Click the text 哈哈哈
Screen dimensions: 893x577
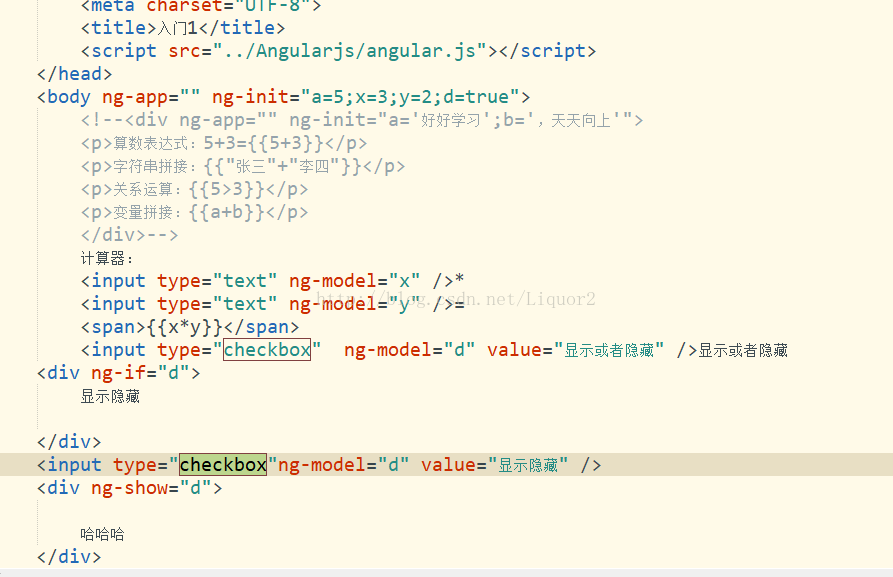click(x=103, y=534)
